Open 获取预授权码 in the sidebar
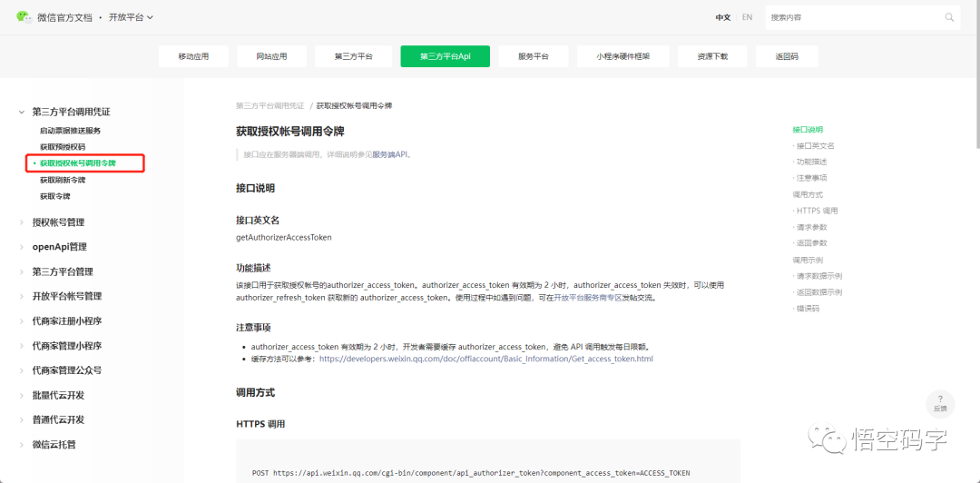 [x=63, y=147]
